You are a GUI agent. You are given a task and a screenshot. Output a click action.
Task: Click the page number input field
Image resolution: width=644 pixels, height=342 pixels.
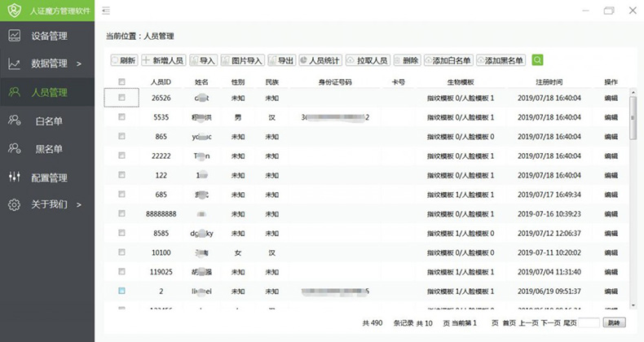[x=588, y=323]
